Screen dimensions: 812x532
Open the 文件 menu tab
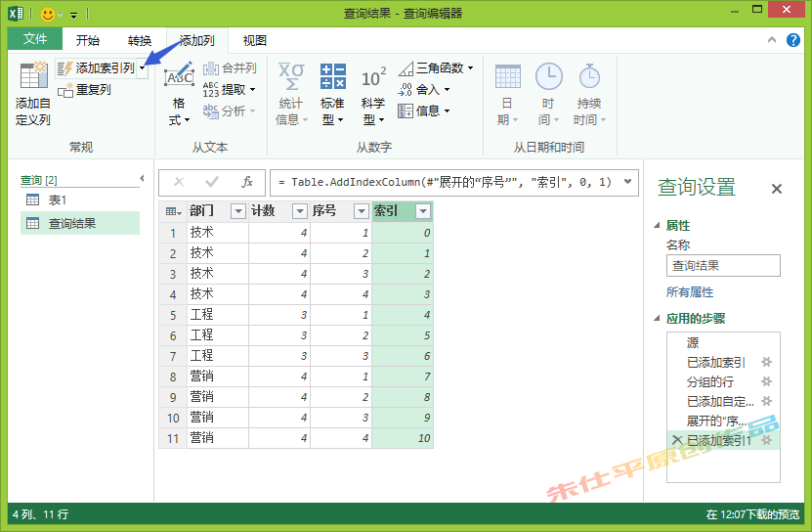pyautogui.click(x=35, y=40)
